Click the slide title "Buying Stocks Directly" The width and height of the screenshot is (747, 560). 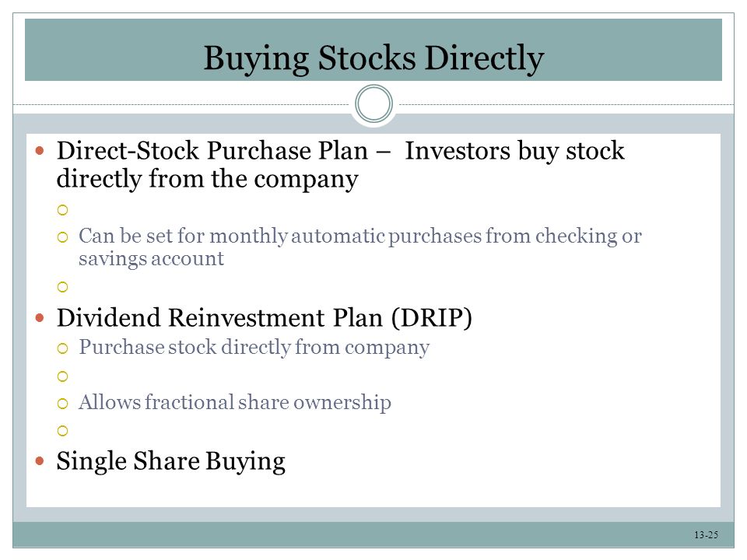tap(373, 58)
